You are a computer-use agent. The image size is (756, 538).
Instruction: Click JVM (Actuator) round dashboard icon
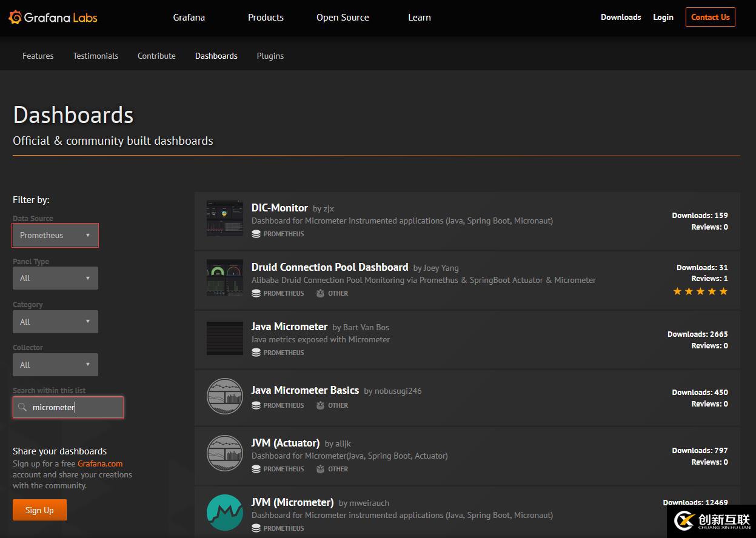(x=224, y=453)
